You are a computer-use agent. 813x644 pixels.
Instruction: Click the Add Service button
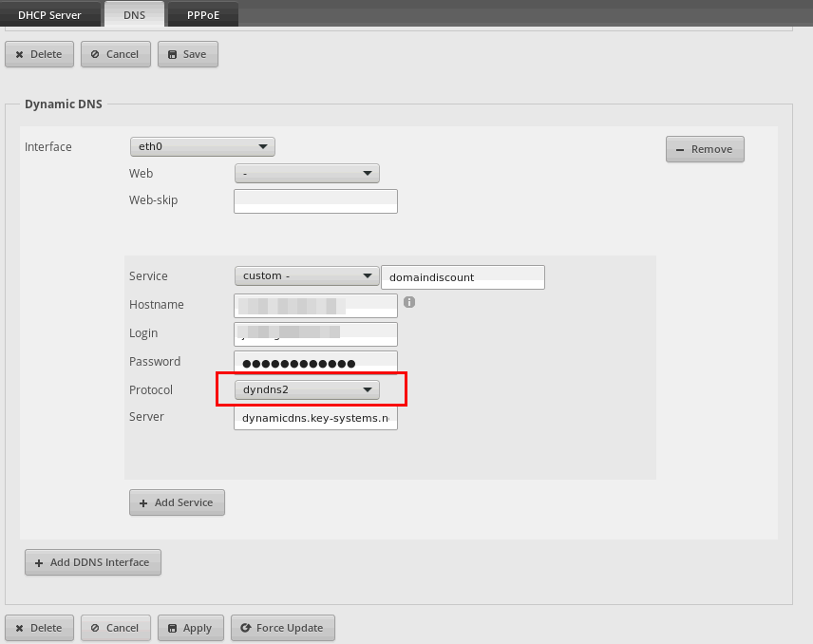[x=177, y=502]
